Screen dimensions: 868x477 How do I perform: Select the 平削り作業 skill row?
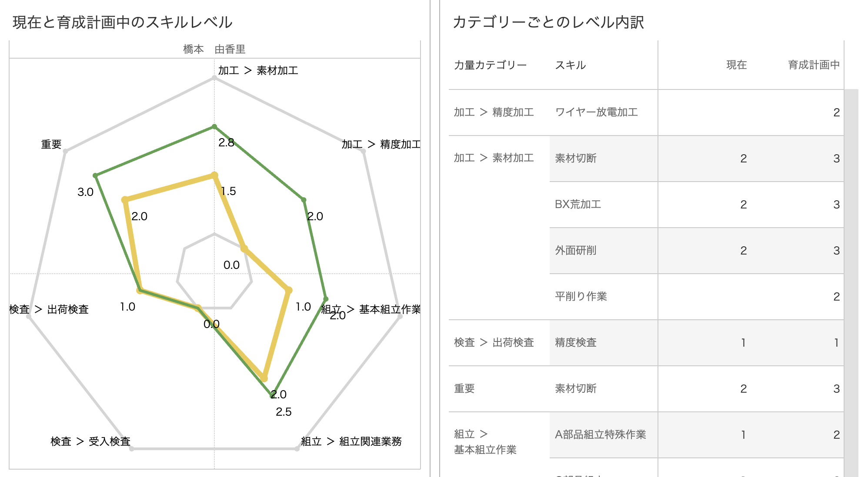coord(581,297)
